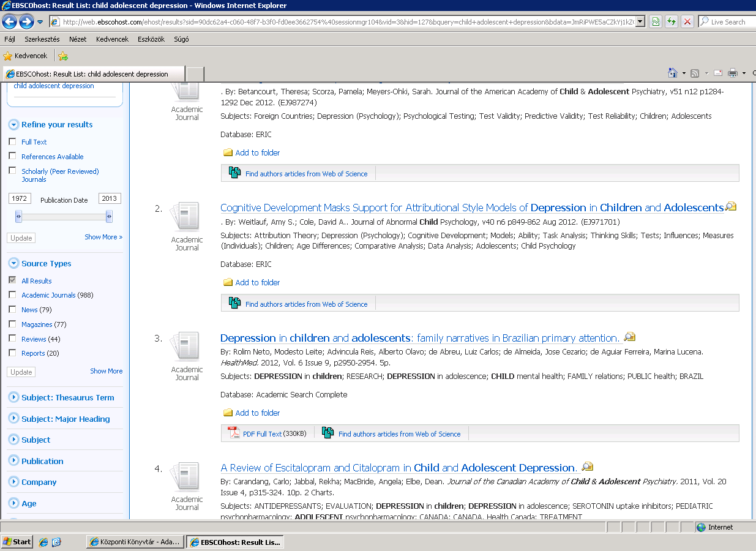Image resolution: width=756 pixels, height=551 pixels.
Task: Click the Windows Start button
Action: click(17, 542)
